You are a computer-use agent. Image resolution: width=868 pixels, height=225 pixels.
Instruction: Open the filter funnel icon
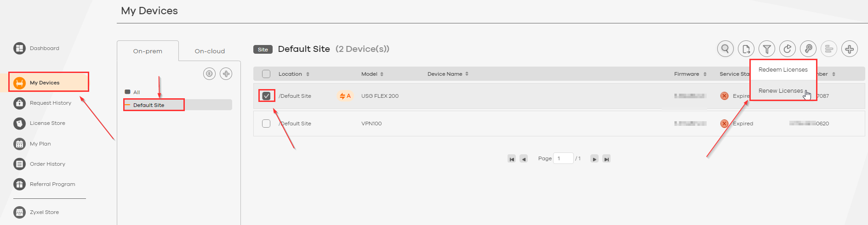tap(767, 49)
